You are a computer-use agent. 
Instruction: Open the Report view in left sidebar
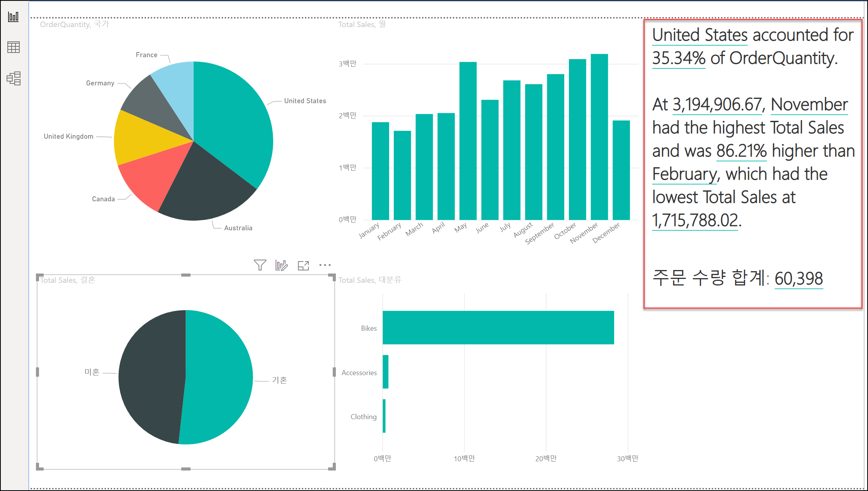click(14, 17)
